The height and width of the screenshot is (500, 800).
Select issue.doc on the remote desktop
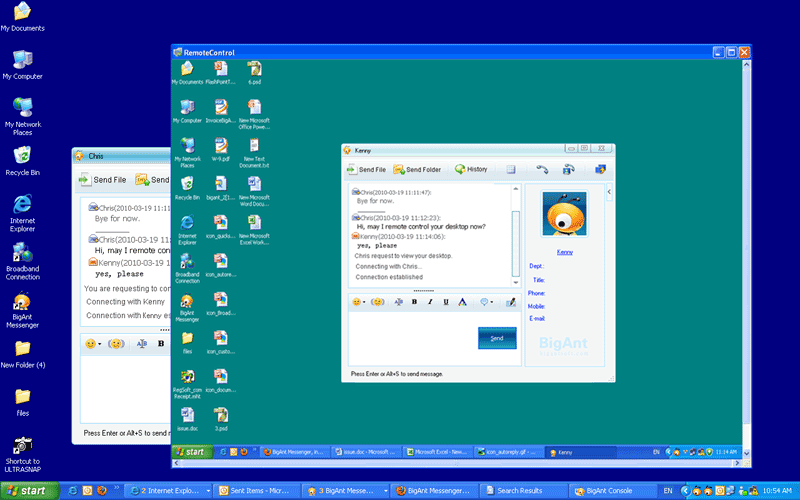coord(187,419)
